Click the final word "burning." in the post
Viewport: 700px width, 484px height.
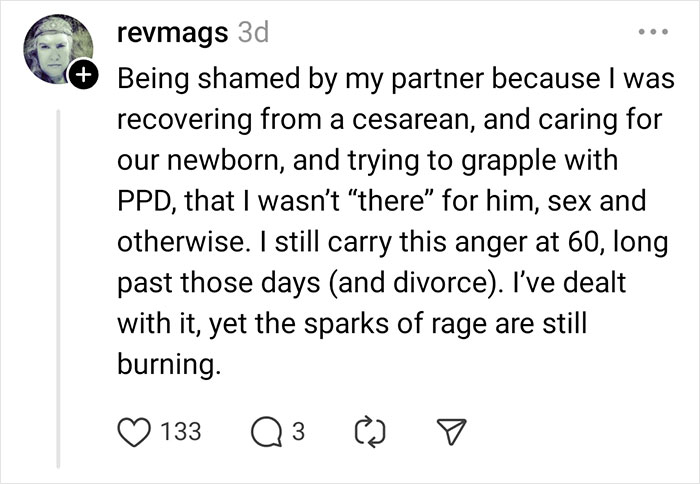167,366
